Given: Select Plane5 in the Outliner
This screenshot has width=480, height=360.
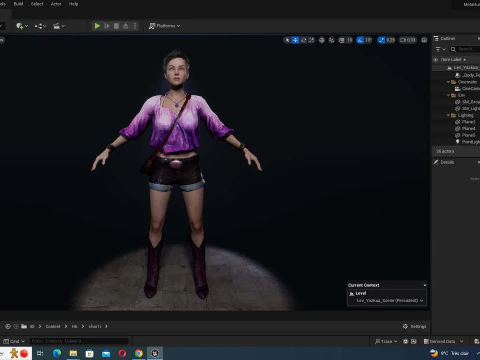Looking at the screenshot, I should point(456,135).
